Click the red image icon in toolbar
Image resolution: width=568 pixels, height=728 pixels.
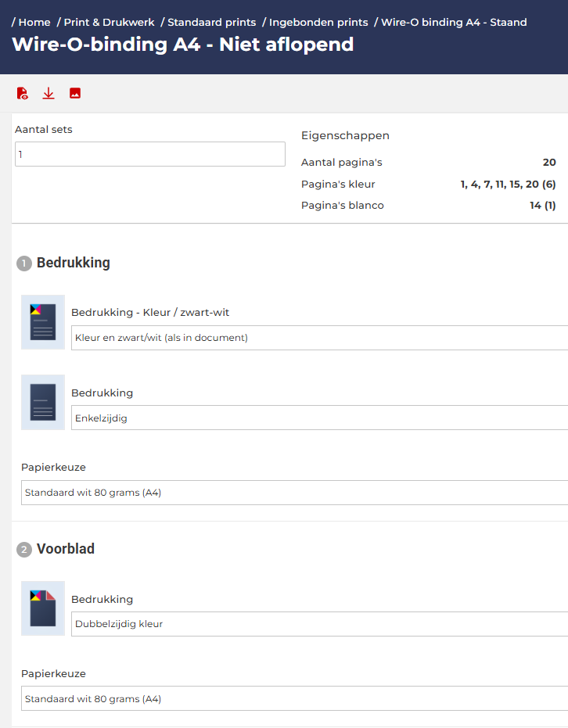(75, 94)
